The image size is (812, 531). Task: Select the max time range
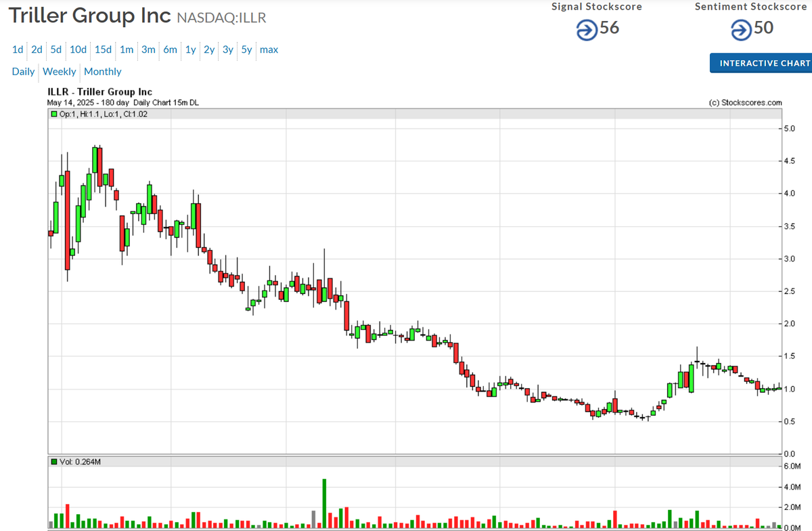(x=269, y=49)
